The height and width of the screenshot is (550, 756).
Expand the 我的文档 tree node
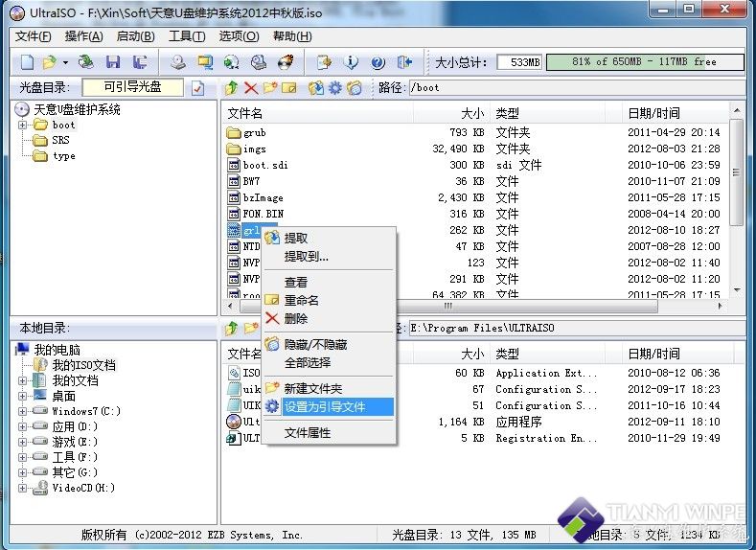click(22, 380)
